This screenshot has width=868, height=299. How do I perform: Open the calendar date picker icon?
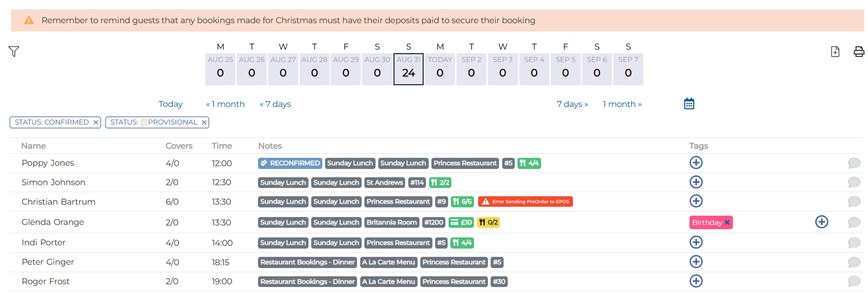tap(689, 104)
